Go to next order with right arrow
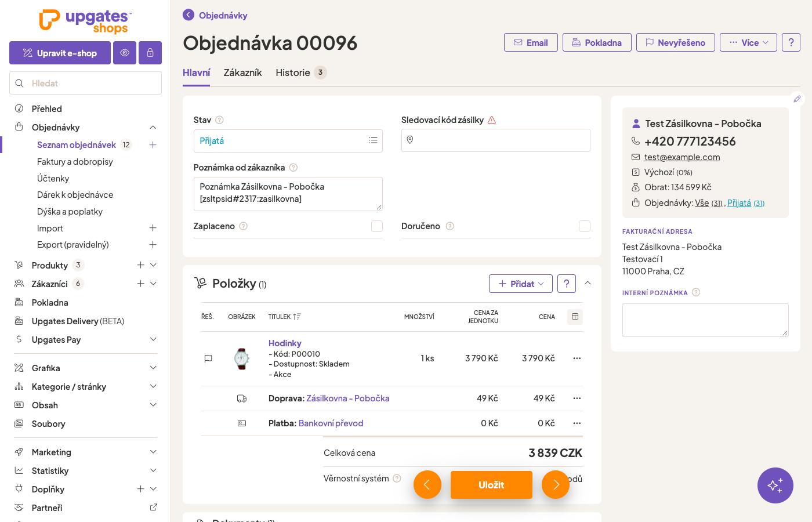The width and height of the screenshot is (812, 522). pyautogui.click(x=556, y=484)
